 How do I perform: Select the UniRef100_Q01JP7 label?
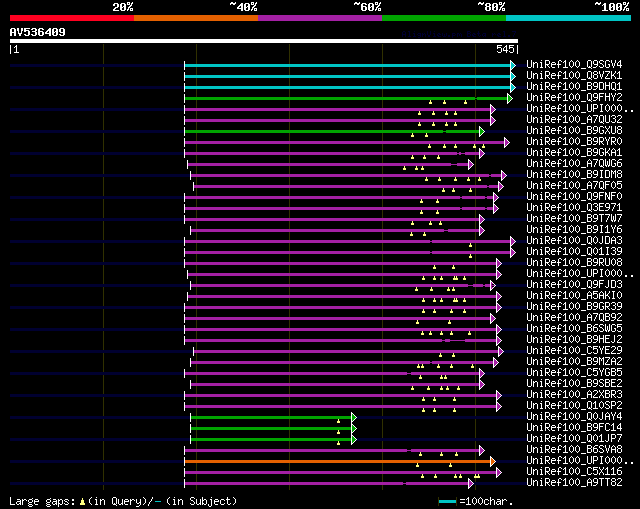coord(574,439)
